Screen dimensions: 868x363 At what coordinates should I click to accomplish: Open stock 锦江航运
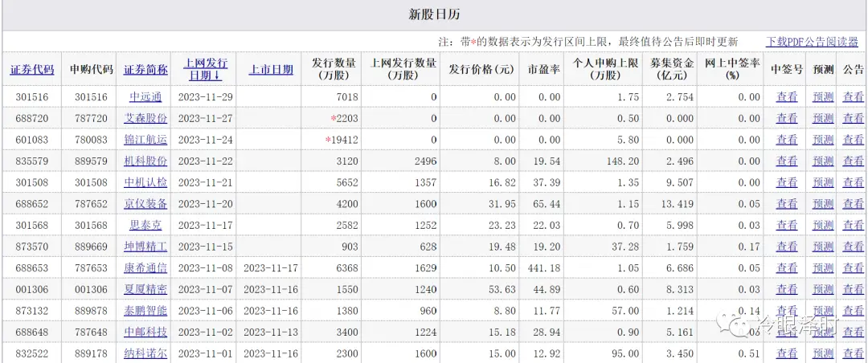click(x=145, y=140)
